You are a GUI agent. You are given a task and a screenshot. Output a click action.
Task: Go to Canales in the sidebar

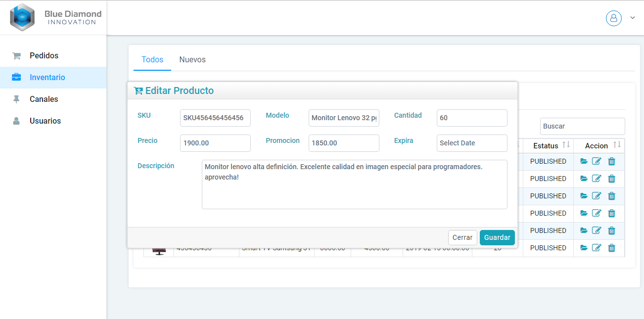44,99
